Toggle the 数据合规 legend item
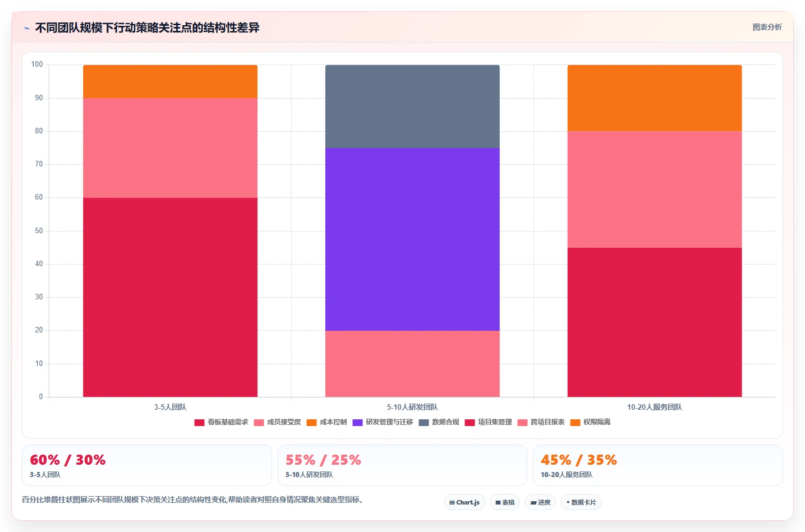This screenshot has width=805, height=532. point(439,422)
